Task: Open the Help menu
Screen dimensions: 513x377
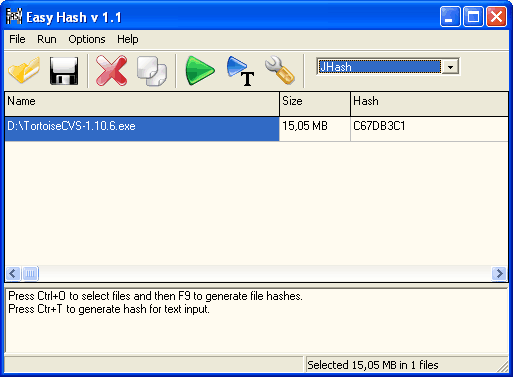Action: (128, 39)
